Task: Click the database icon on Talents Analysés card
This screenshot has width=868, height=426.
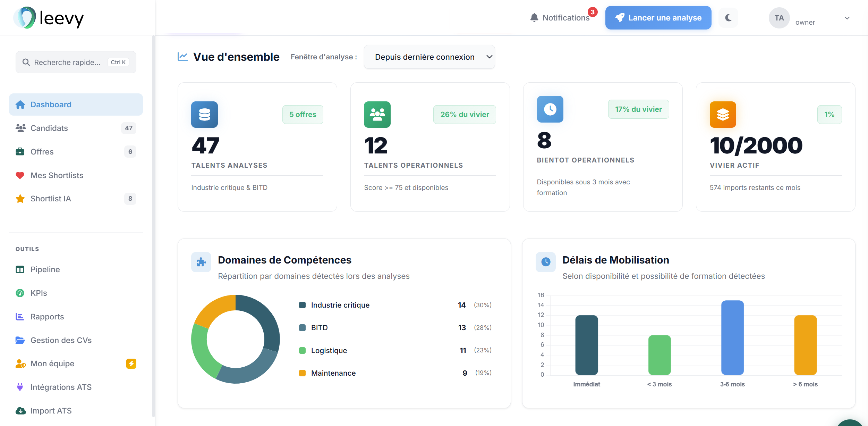Action: (204, 115)
